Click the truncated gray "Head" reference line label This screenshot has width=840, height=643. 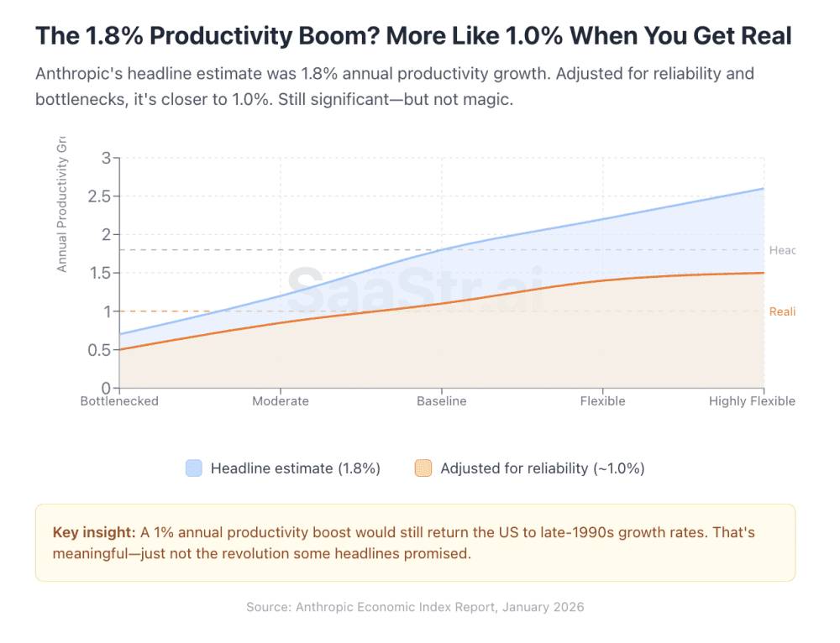coord(781,250)
